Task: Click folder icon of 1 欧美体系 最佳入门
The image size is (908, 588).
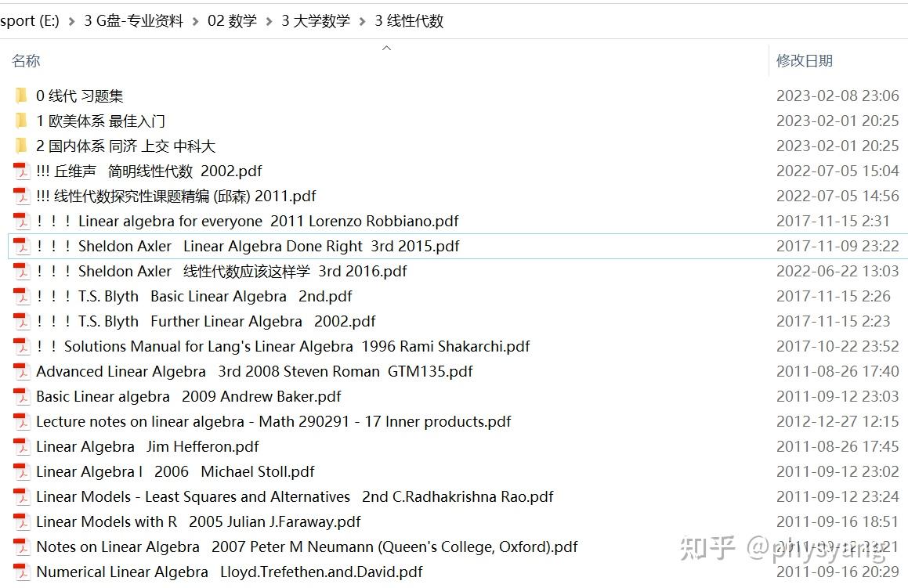Action: coord(21,121)
